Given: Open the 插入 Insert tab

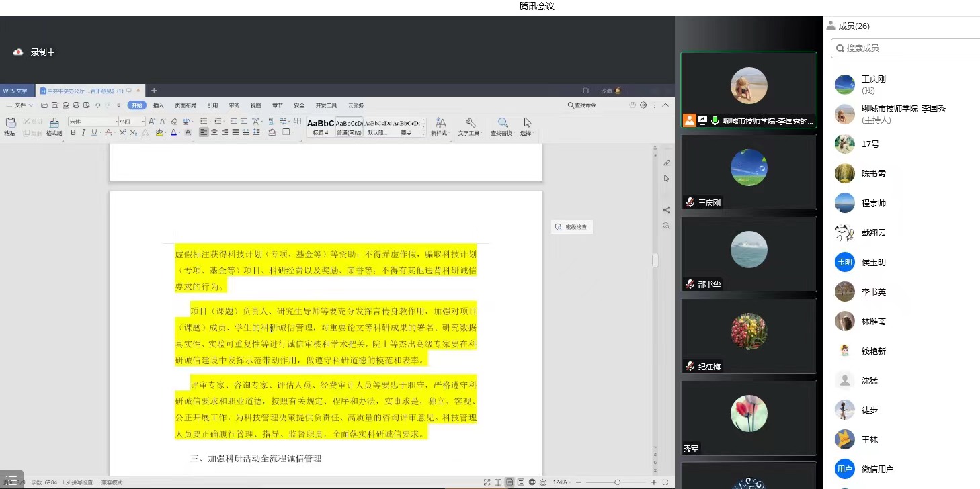Looking at the screenshot, I should [159, 105].
